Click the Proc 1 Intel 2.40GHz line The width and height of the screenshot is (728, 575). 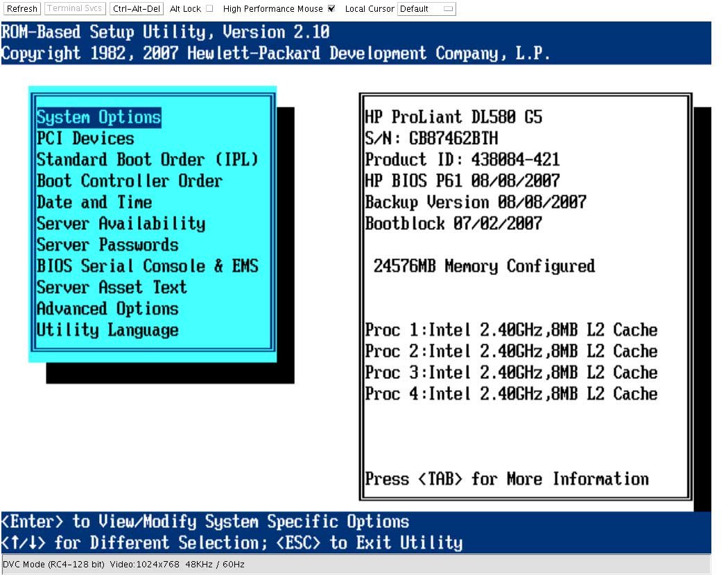[x=511, y=330]
